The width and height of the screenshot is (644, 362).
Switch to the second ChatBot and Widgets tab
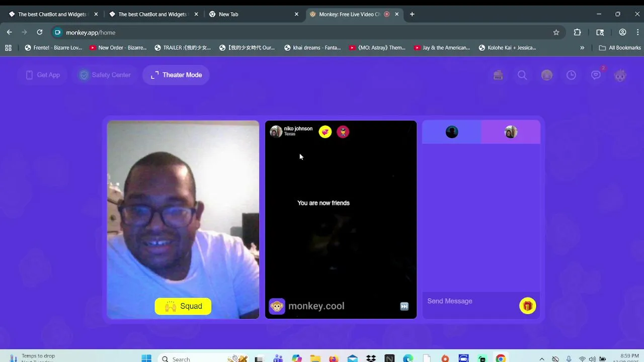pyautogui.click(x=152, y=14)
